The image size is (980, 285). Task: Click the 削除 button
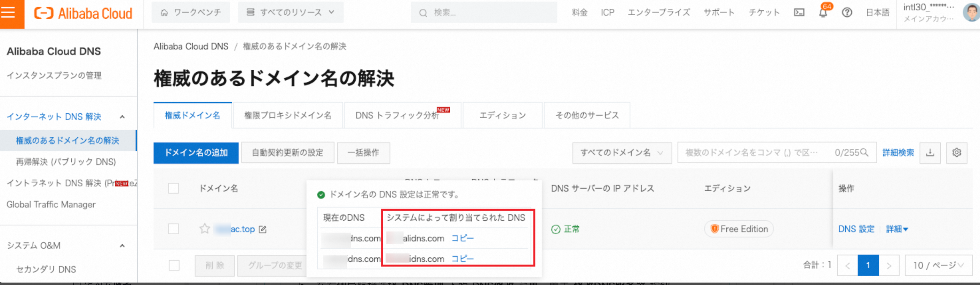[x=215, y=265]
